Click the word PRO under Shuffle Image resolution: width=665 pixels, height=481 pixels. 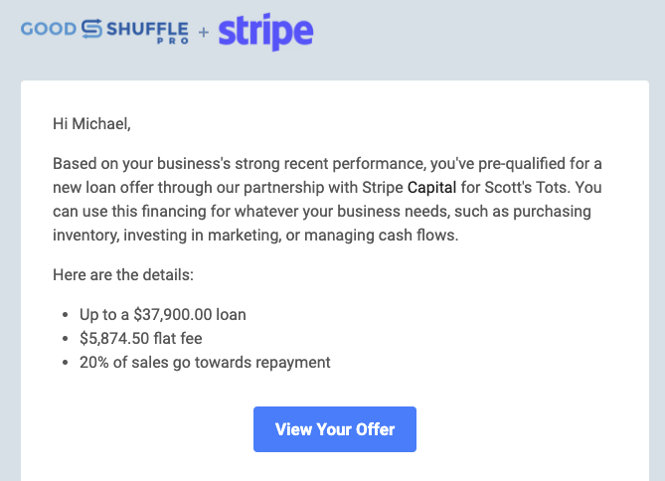(173, 41)
